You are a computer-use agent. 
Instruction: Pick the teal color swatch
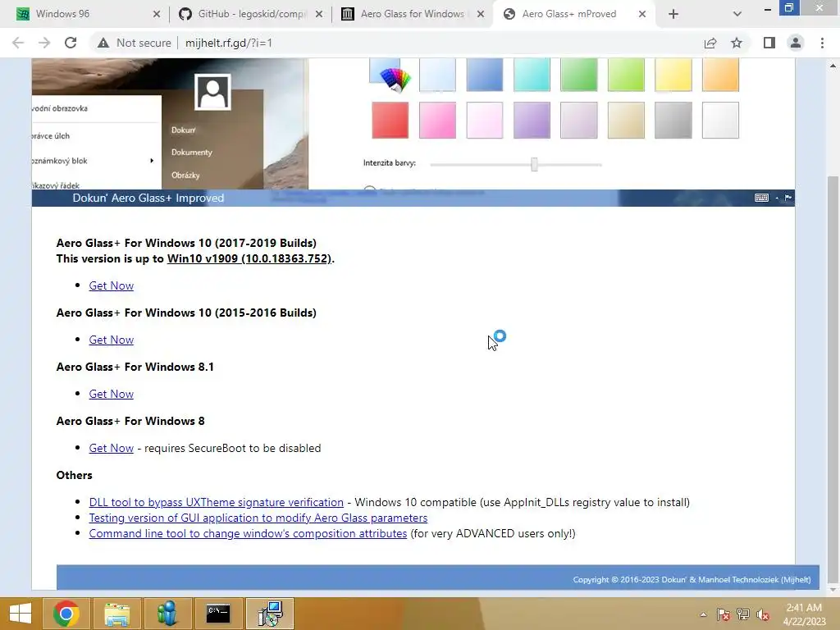532,75
